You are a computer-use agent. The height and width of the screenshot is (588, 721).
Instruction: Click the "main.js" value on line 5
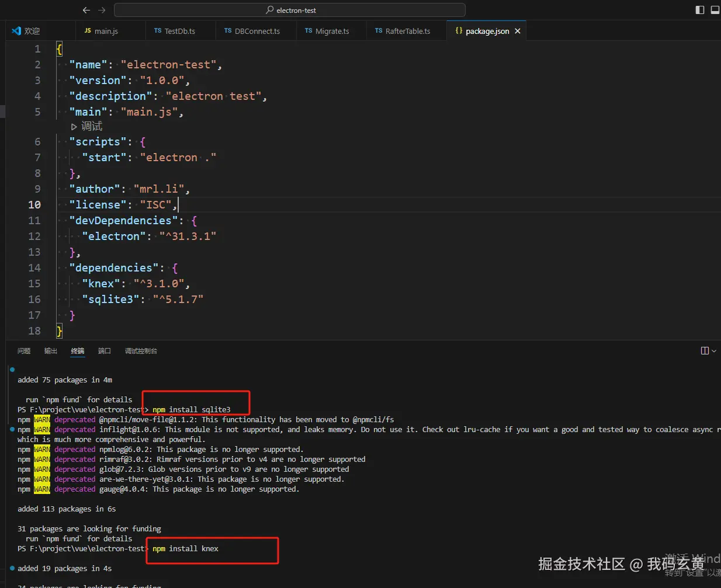[x=149, y=112]
